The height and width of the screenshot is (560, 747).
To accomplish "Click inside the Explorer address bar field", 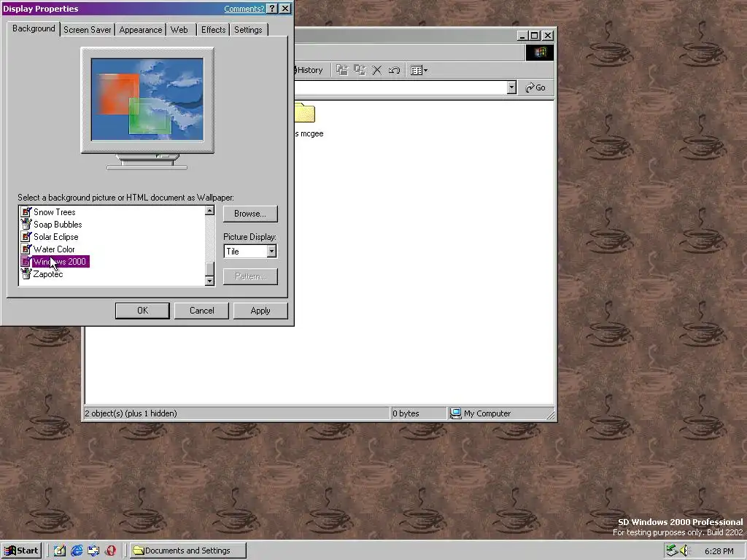I will (x=400, y=87).
